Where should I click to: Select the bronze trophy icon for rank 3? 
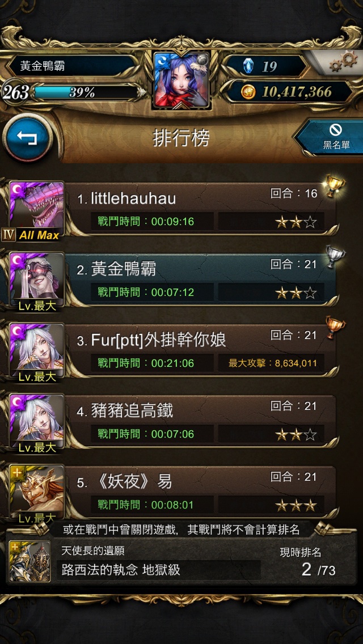(x=335, y=327)
